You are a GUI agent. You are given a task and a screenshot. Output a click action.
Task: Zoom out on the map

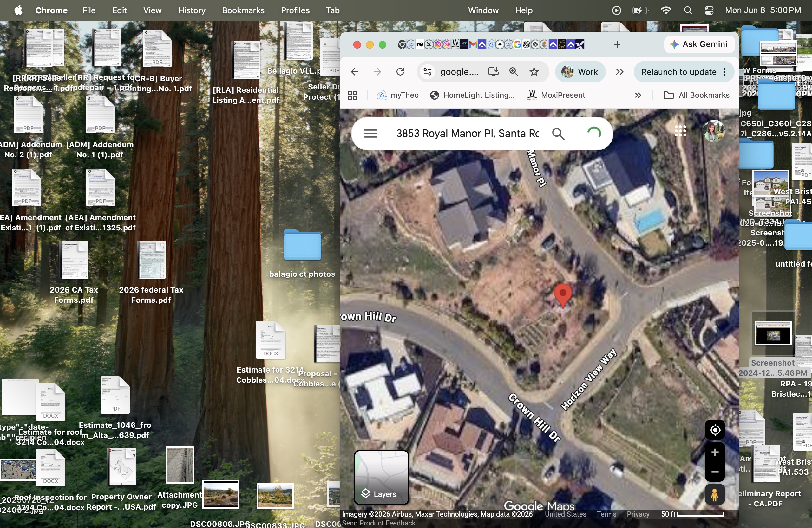pyautogui.click(x=715, y=472)
